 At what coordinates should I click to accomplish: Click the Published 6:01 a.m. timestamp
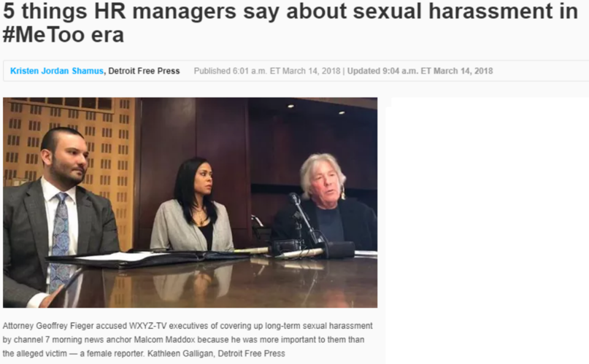(266, 71)
